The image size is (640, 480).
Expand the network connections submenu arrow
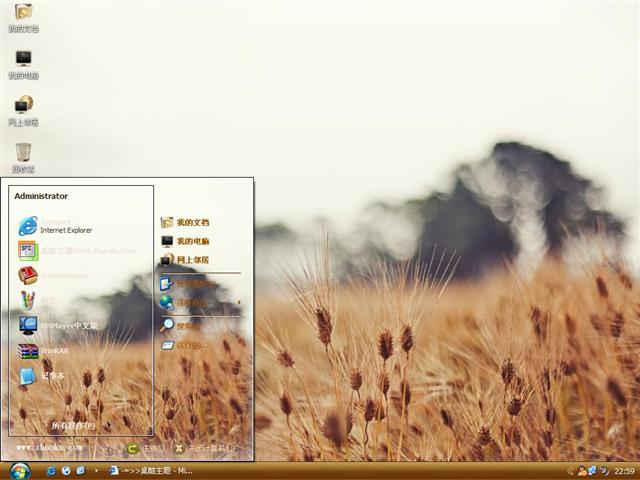point(239,302)
